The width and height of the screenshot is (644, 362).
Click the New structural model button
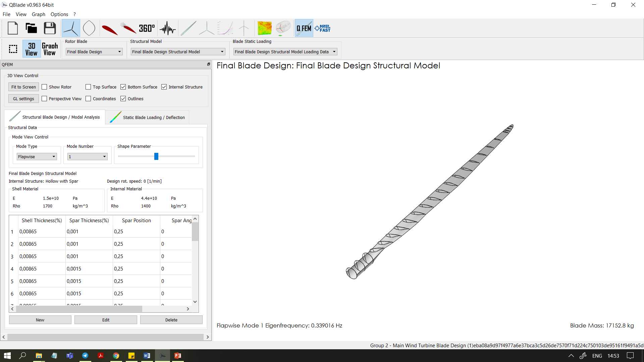coord(40,320)
